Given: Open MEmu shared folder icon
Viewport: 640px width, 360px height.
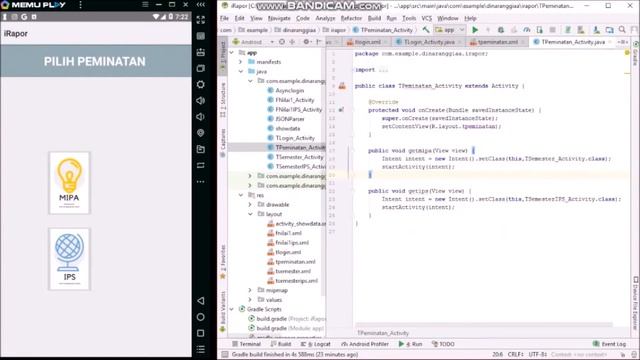Looking at the screenshot, I should point(200,149).
